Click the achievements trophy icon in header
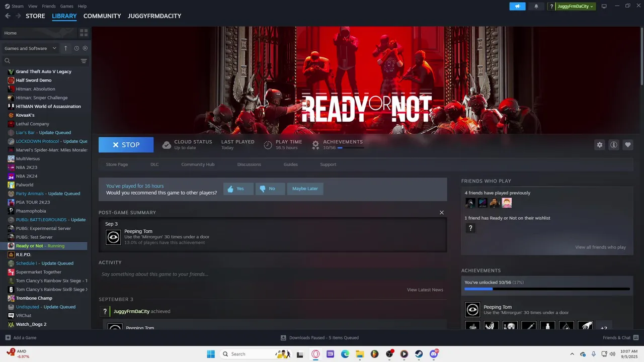The width and height of the screenshot is (644, 362). [315, 145]
